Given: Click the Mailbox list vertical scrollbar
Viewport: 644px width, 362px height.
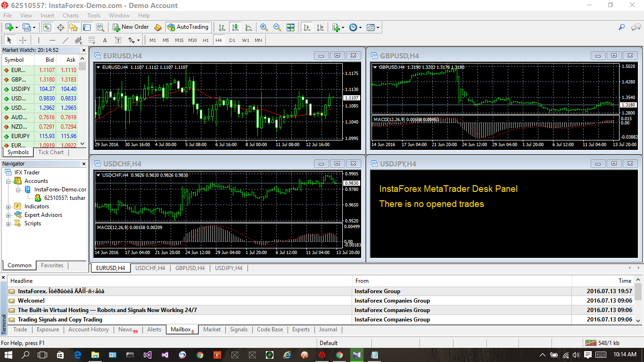Looking at the screenshot, I should click(638, 301).
